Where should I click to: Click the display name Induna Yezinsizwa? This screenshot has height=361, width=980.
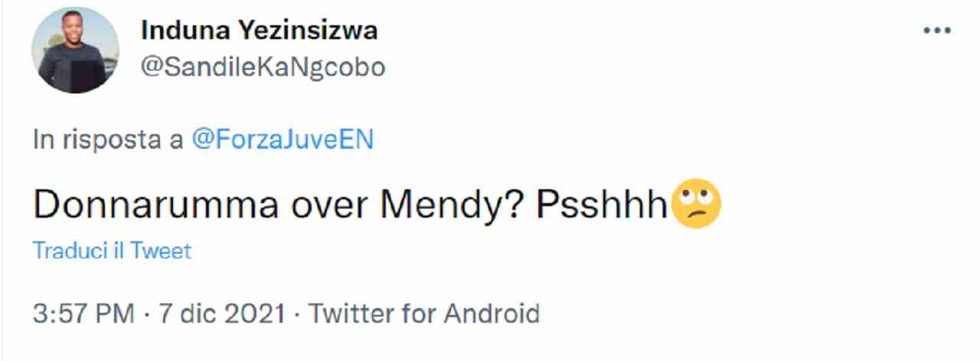(260, 31)
